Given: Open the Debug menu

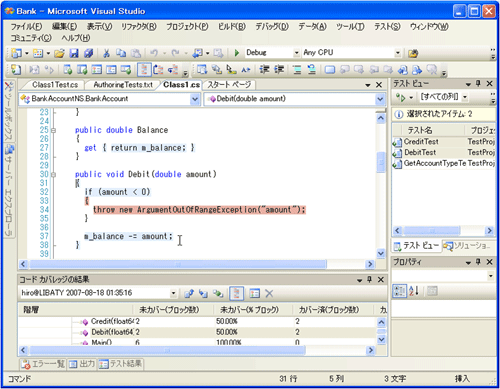Looking at the screenshot, I should pos(272,27).
